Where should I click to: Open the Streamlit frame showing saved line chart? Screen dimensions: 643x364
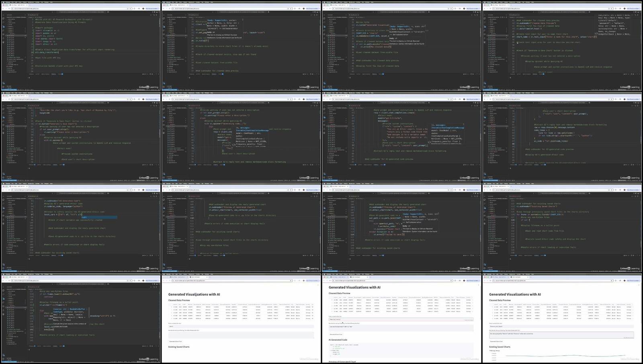(x=563, y=318)
